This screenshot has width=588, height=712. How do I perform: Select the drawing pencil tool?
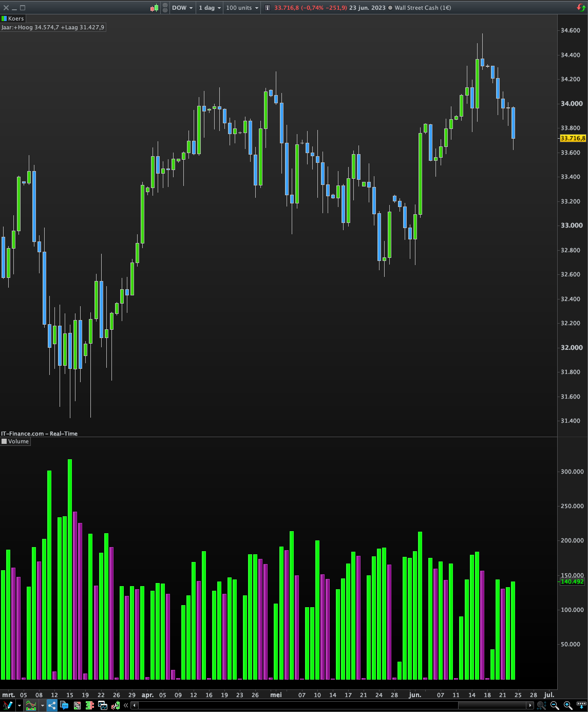tap(8, 705)
